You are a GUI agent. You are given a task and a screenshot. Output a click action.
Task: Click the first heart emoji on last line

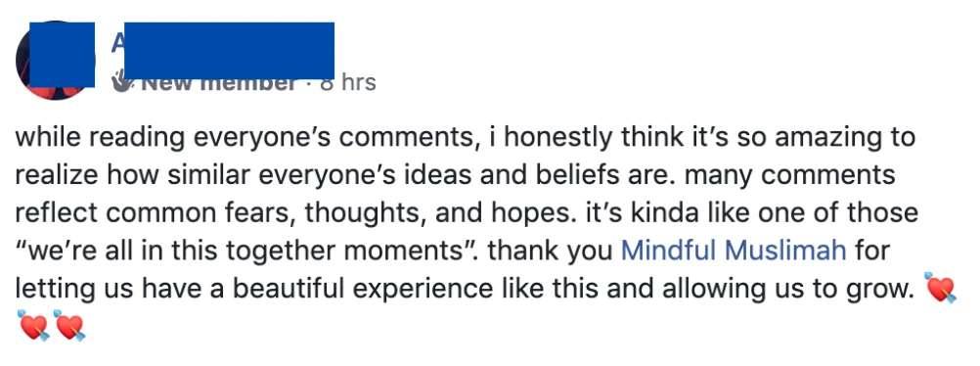(34, 325)
